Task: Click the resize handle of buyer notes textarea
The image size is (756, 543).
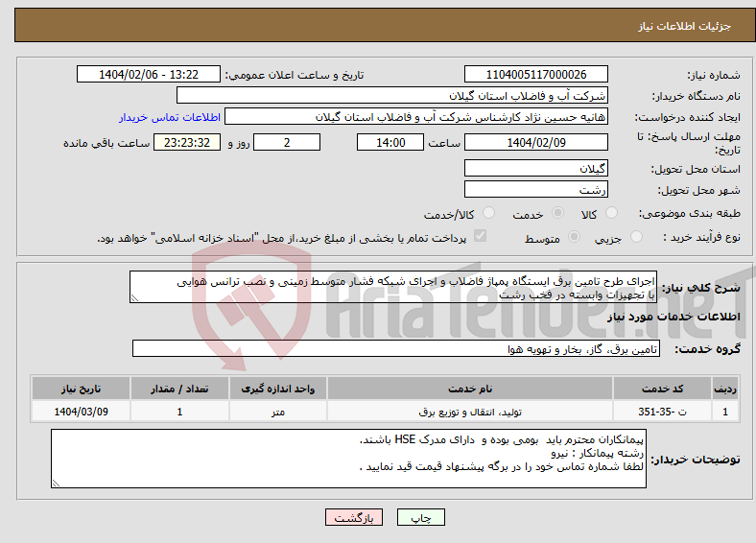Action: point(56,484)
